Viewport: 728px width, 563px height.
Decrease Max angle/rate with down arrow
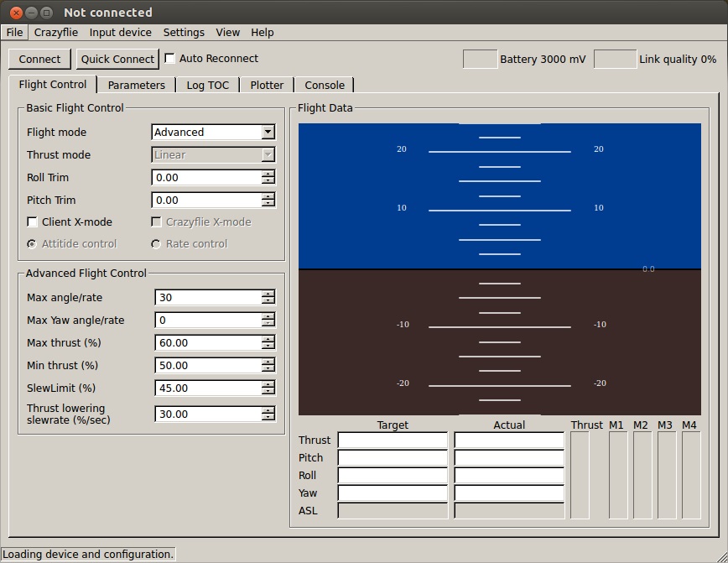point(268,301)
